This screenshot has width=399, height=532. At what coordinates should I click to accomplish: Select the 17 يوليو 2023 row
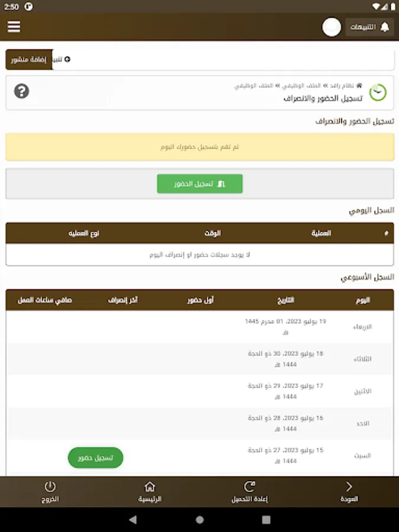[x=200, y=391]
